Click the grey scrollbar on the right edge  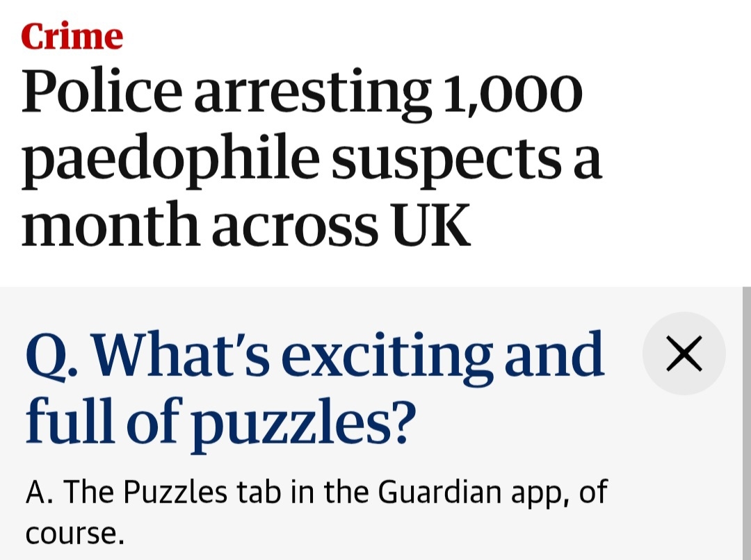(746, 417)
